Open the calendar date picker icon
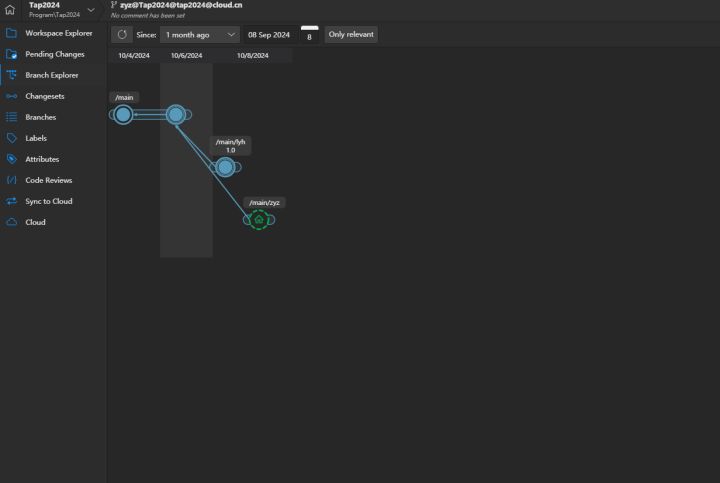Viewport: 720px width, 483px height. click(309, 35)
